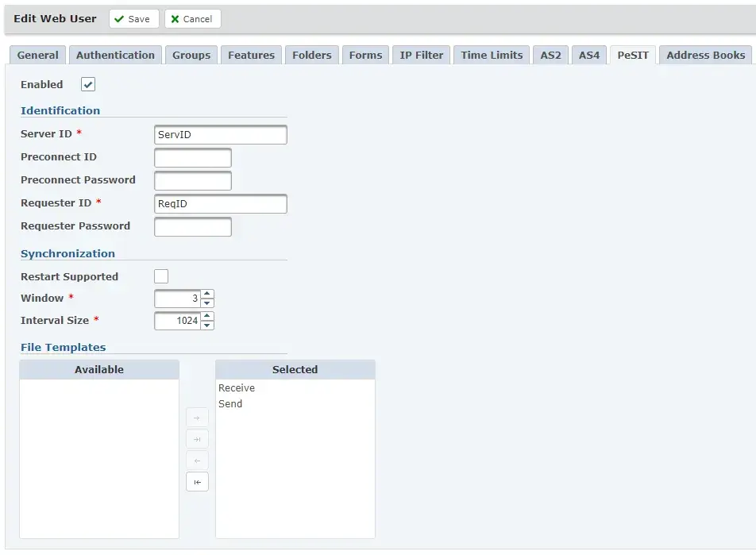Increase Interval Size using its up arrow

pyautogui.click(x=206, y=316)
